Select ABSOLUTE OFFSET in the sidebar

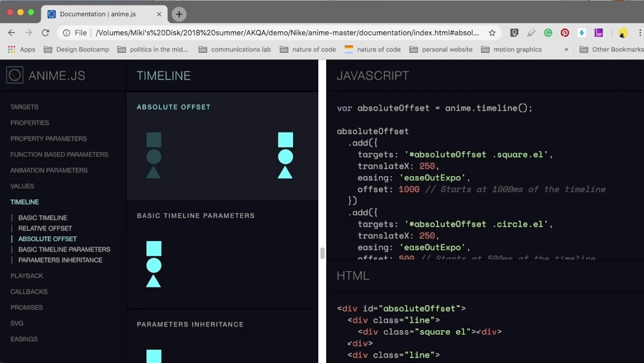tap(47, 239)
